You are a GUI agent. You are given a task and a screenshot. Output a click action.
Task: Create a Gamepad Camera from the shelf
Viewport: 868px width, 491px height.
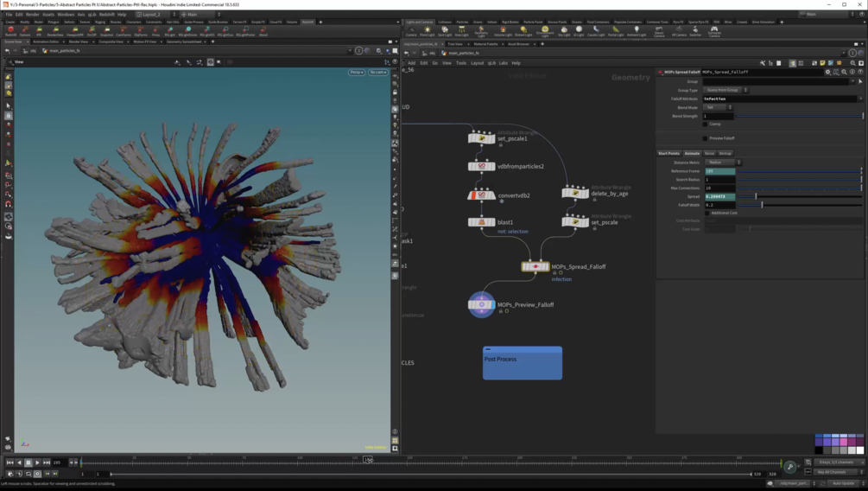(714, 31)
